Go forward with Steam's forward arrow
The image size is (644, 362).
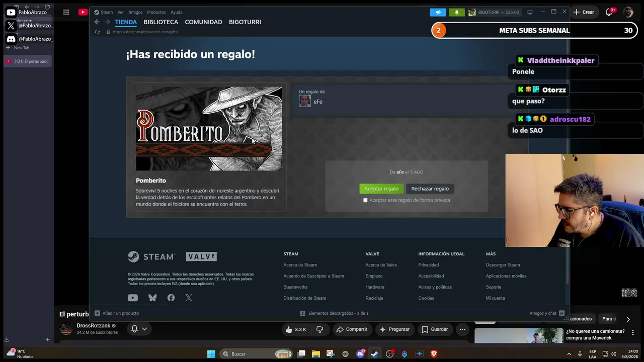[x=107, y=22]
